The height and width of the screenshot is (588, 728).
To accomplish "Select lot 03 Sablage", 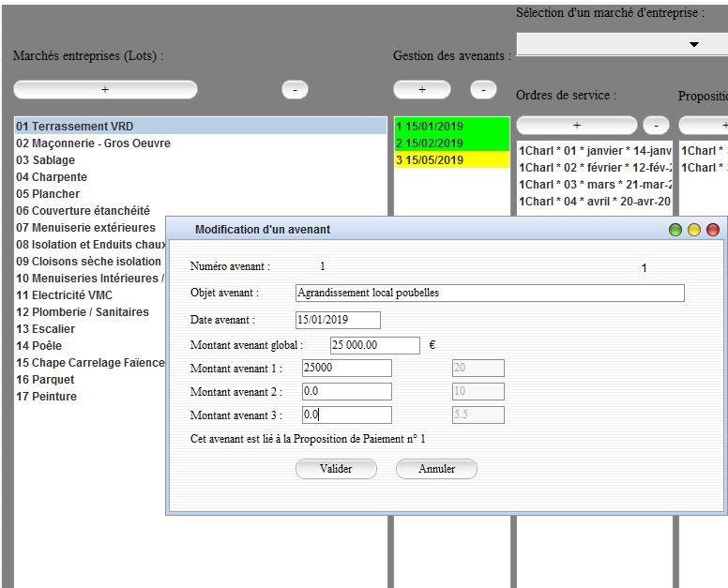I will click(201, 160).
